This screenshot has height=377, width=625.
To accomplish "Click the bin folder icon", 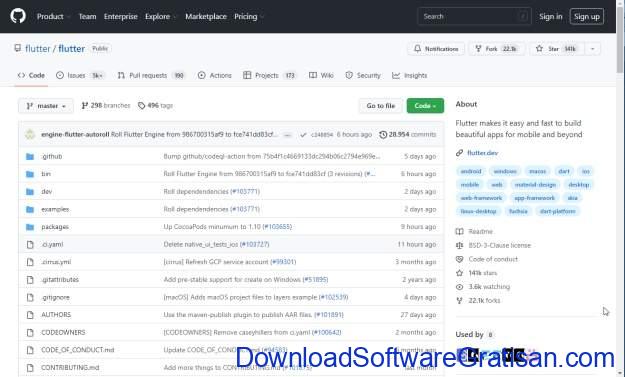I will (x=30, y=174).
